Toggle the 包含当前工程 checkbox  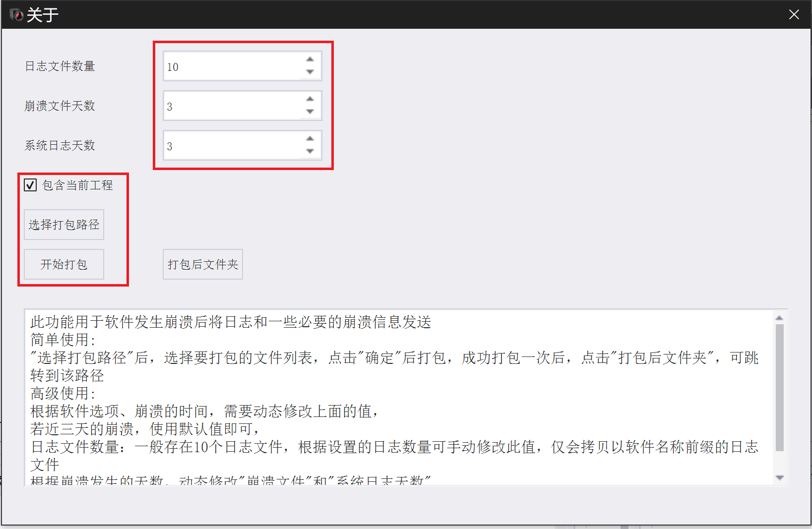tap(30, 185)
